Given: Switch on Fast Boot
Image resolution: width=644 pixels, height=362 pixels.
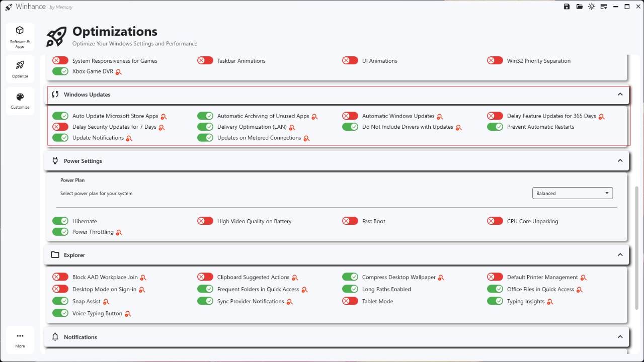Looking at the screenshot, I should tap(350, 221).
